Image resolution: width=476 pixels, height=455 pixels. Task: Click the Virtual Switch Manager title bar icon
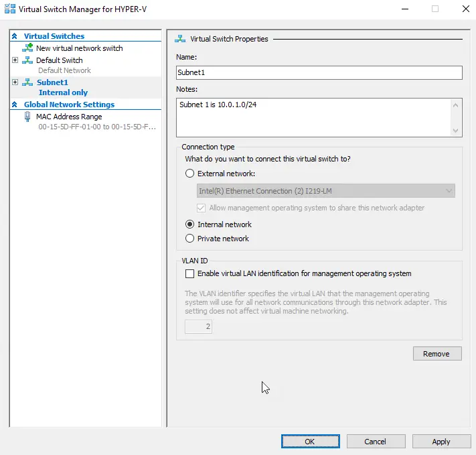pyautogui.click(x=10, y=9)
